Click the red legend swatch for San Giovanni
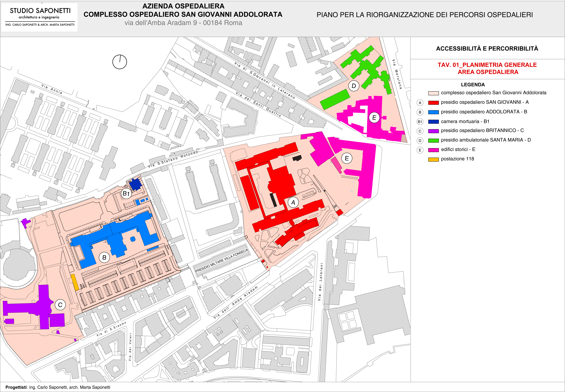The width and height of the screenshot is (565, 392). click(x=433, y=103)
